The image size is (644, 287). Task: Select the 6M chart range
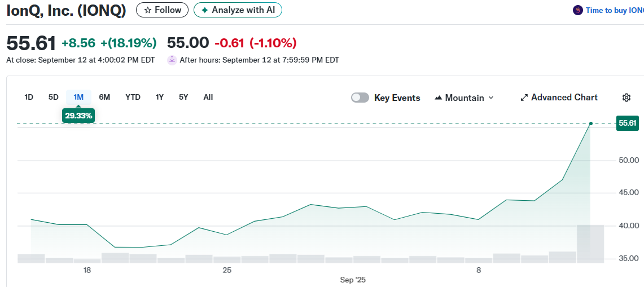104,98
